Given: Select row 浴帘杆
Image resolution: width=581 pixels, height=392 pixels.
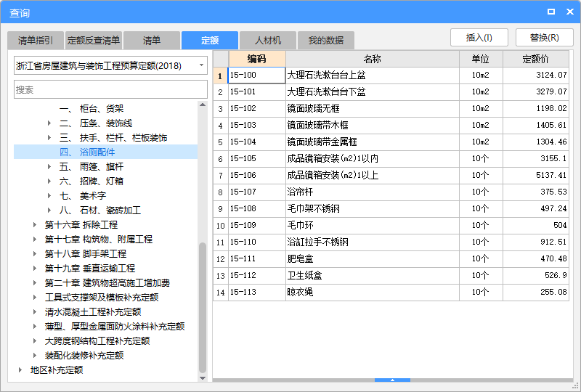Looking at the screenshot, I should coord(391,192).
